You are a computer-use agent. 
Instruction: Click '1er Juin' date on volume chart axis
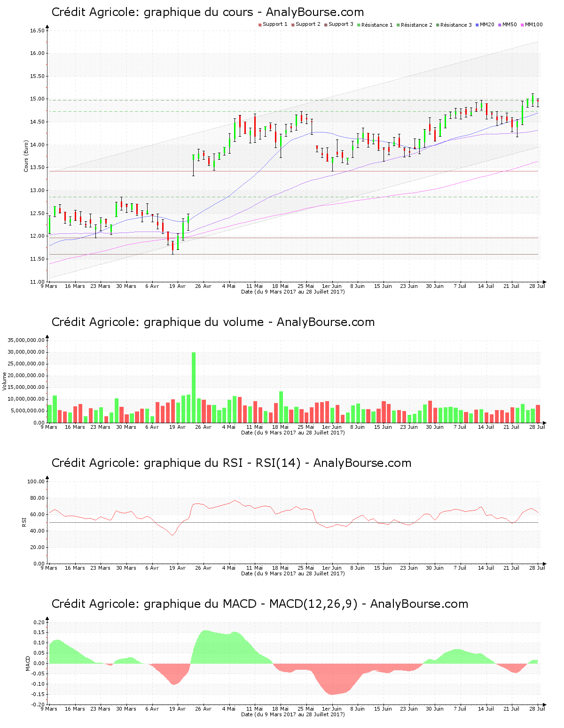(332, 427)
